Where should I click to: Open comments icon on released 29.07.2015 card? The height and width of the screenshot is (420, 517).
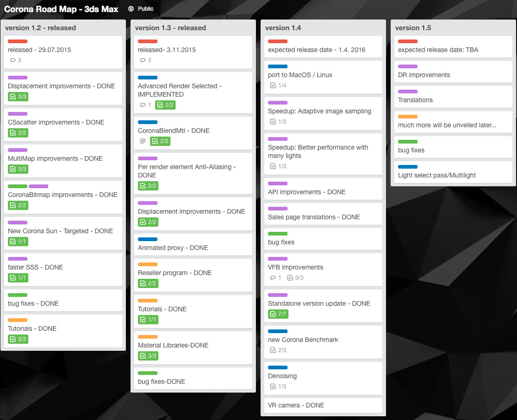point(13,60)
